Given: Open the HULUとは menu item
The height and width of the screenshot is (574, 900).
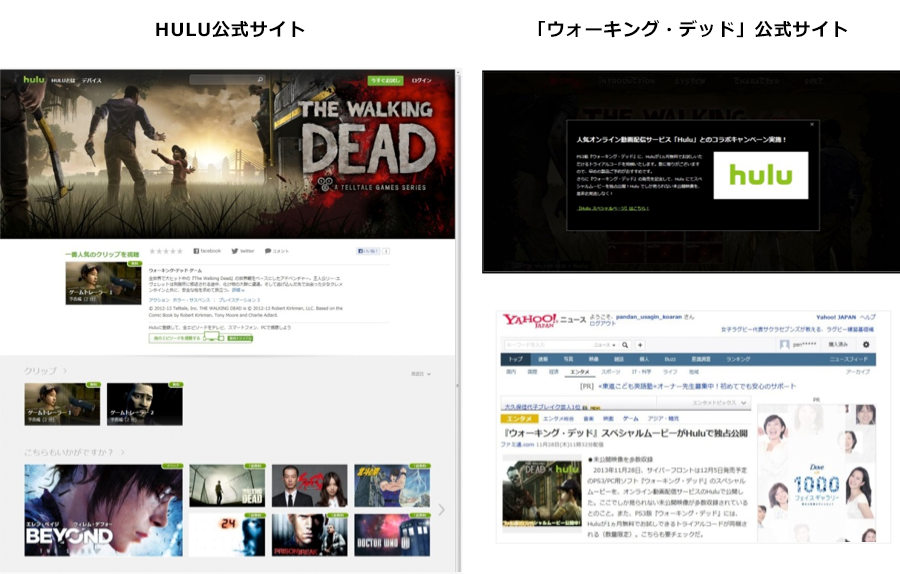Looking at the screenshot, I should 63,80.
